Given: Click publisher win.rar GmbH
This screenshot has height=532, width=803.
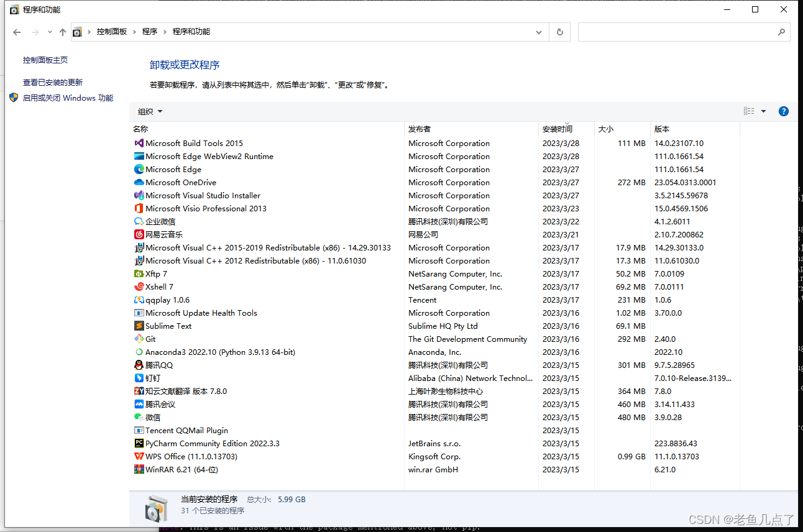Looking at the screenshot, I should tap(433, 469).
